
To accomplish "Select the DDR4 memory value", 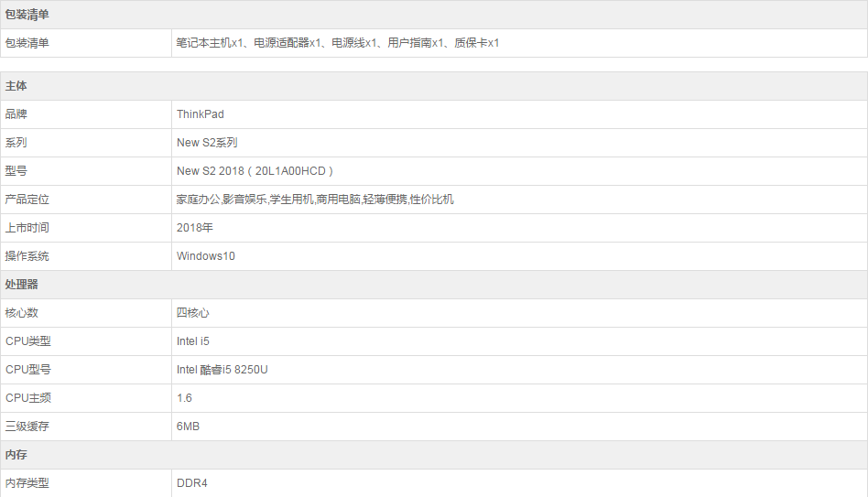I will [x=191, y=483].
